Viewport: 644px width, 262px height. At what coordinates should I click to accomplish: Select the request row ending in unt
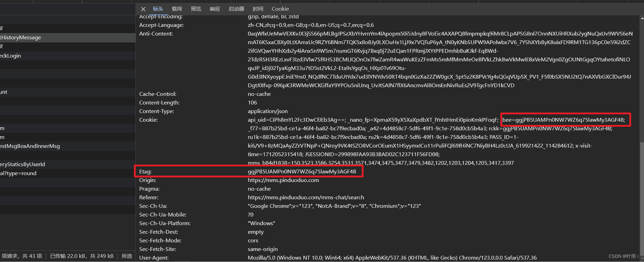click(68, 92)
